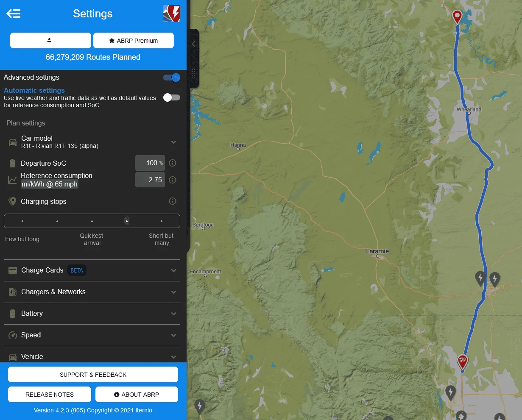This screenshot has width=522, height=420.
Task: Click the Wheatland label on map
Action: click(469, 109)
